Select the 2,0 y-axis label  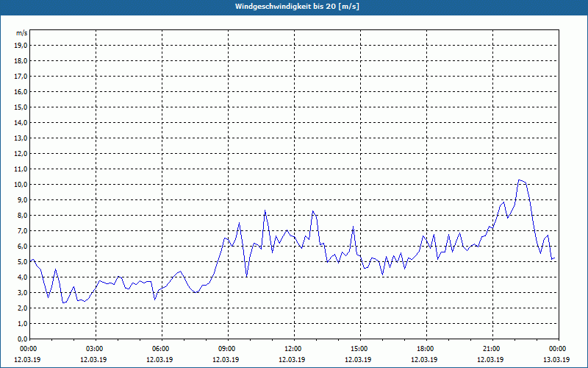pyautogui.click(x=23, y=308)
